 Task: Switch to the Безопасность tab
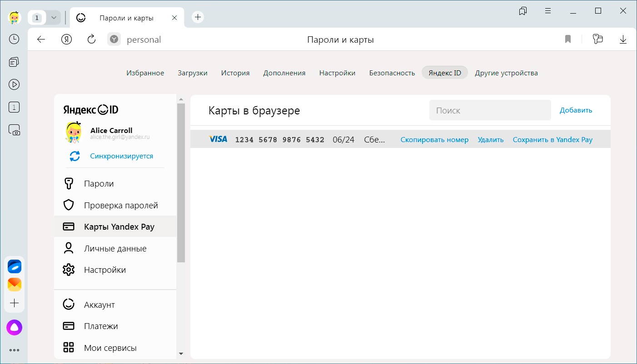(392, 73)
